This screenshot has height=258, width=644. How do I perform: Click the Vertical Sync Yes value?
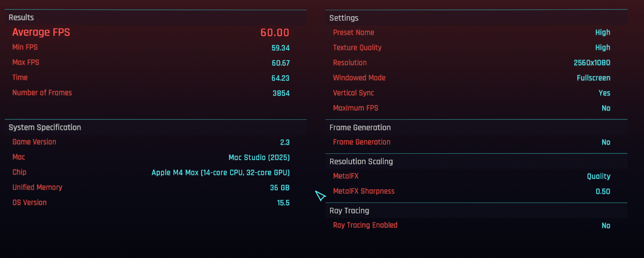coord(604,93)
